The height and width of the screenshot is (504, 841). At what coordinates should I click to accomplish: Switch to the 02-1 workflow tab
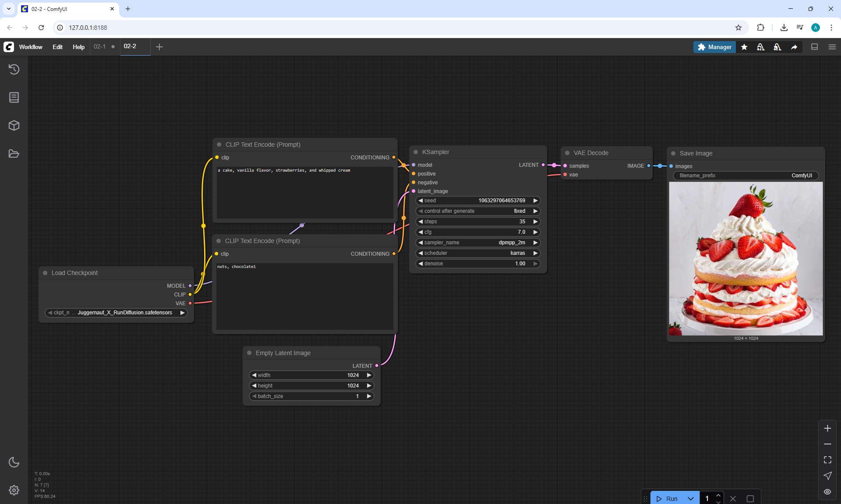click(x=100, y=46)
